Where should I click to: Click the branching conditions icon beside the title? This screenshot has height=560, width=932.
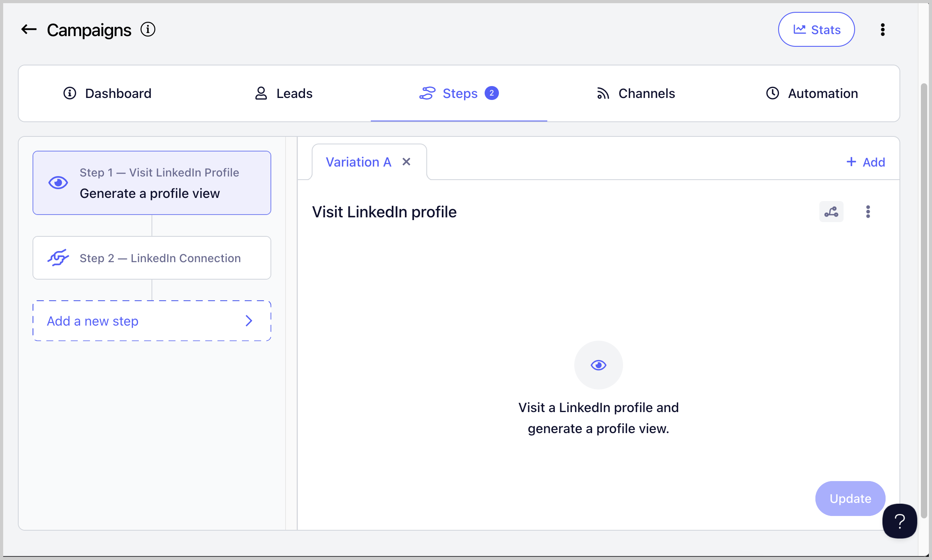[x=831, y=212]
